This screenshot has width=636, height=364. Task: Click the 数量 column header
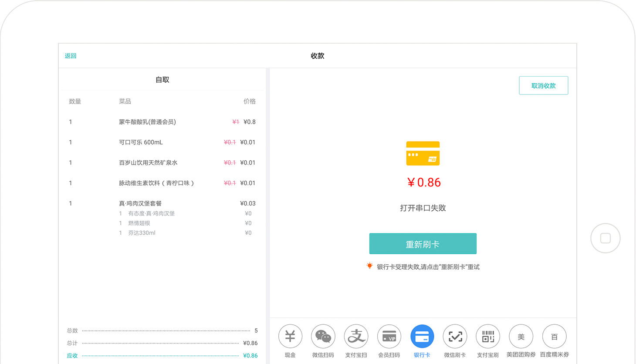click(75, 101)
